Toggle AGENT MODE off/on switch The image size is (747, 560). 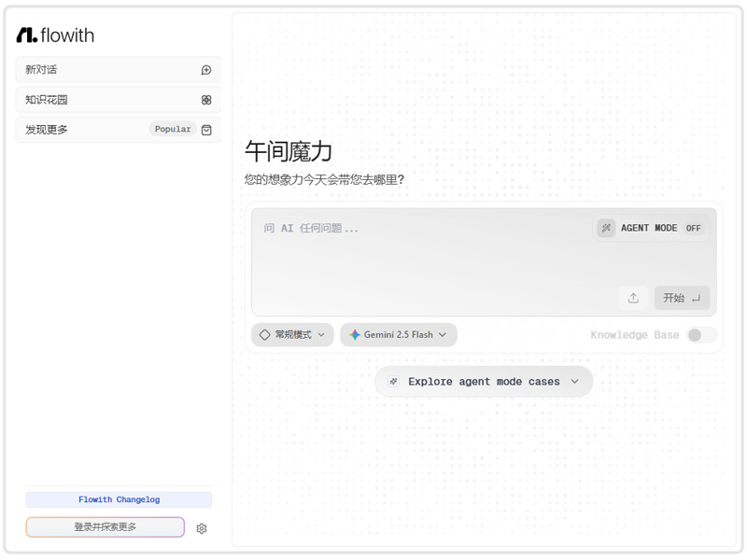(693, 228)
